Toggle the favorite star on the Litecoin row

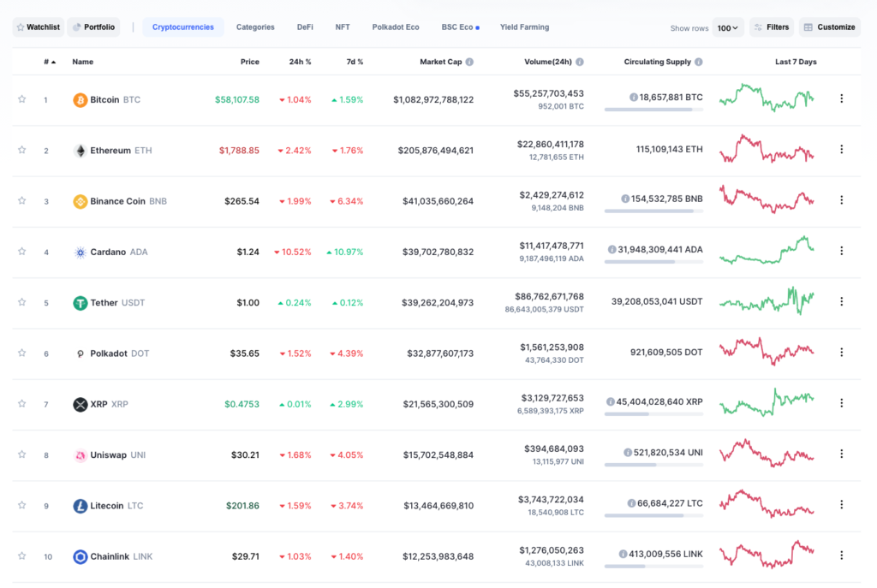click(x=21, y=505)
